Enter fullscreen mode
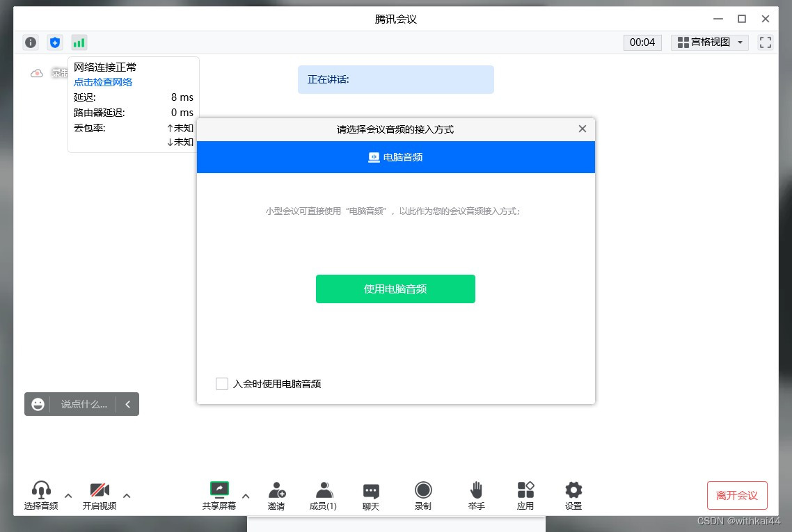 (x=765, y=42)
